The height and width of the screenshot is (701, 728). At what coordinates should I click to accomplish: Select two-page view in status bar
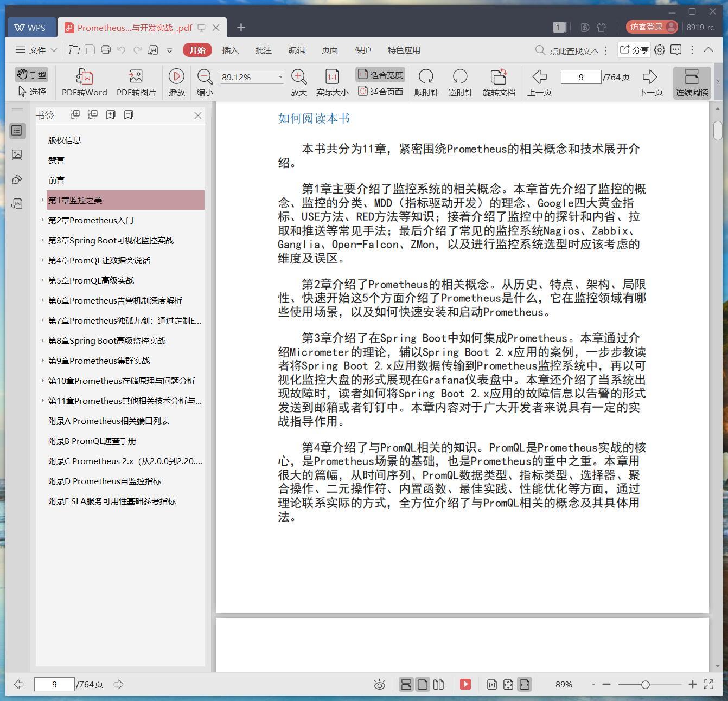click(x=439, y=684)
